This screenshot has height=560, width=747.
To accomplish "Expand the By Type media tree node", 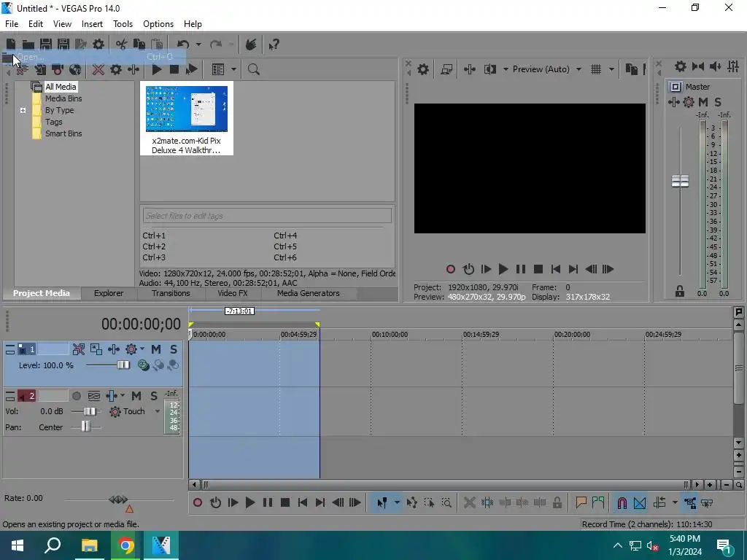I will [23, 111].
